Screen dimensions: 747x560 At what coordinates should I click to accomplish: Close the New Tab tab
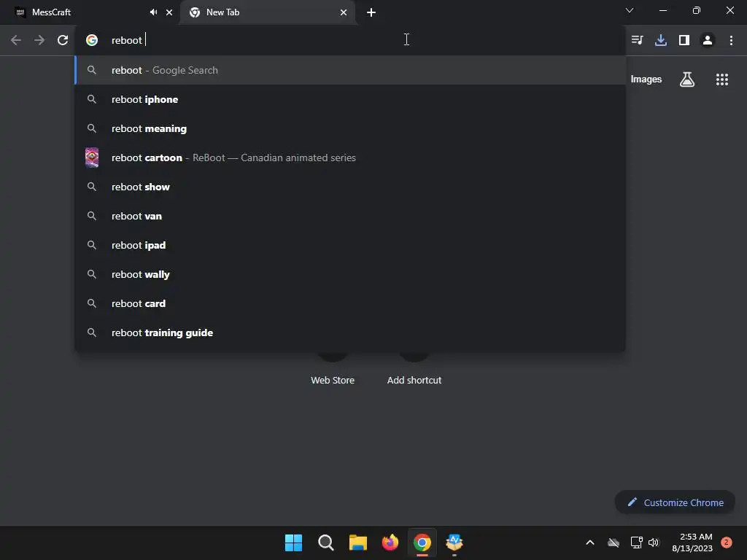click(344, 12)
